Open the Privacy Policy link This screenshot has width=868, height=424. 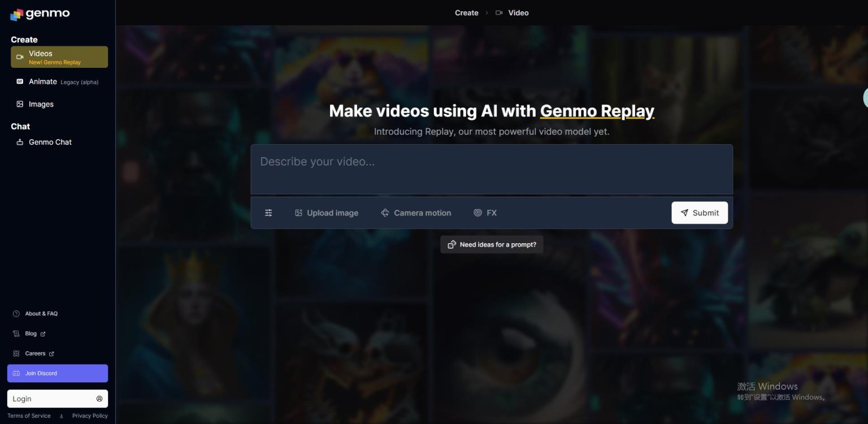click(90, 416)
